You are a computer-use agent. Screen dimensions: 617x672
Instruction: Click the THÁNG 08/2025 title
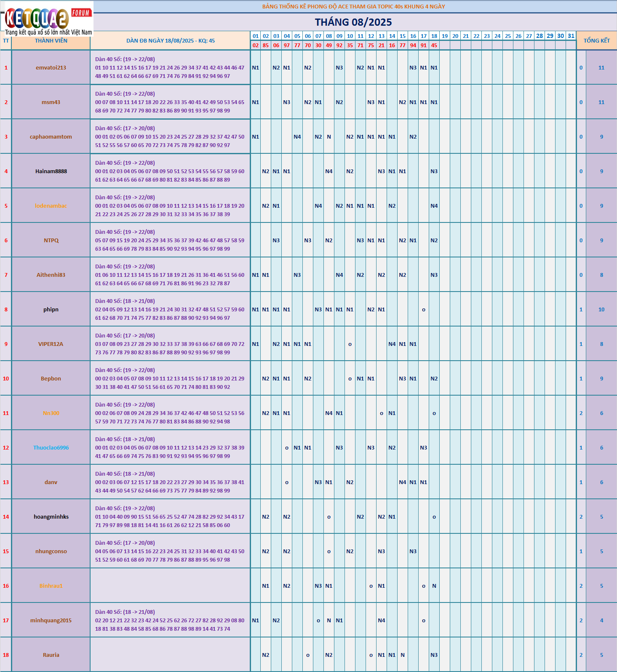click(353, 22)
